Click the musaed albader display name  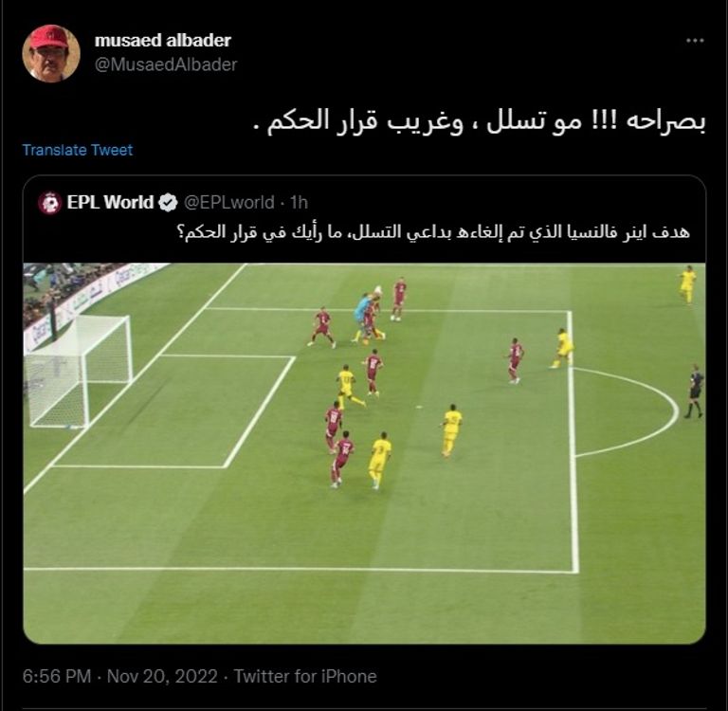(x=162, y=41)
